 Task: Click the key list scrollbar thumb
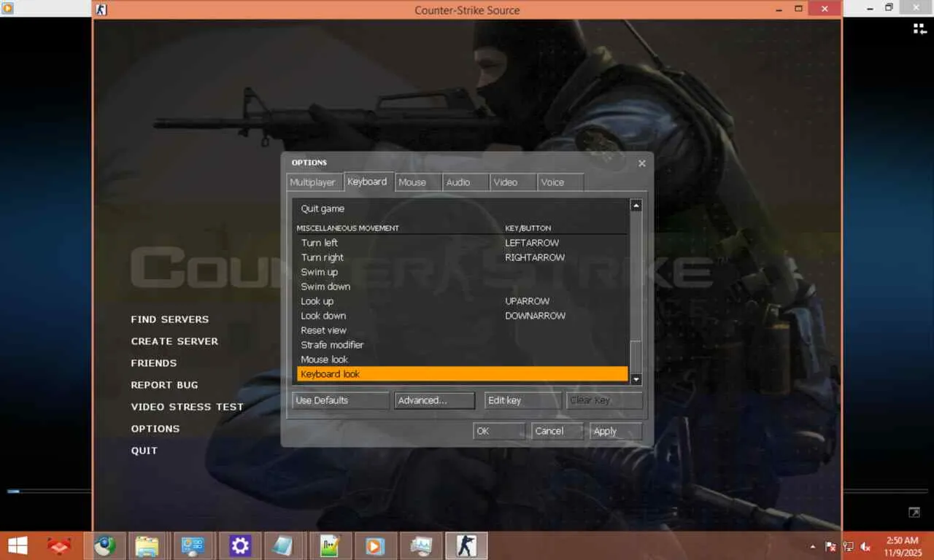(x=636, y=356)
